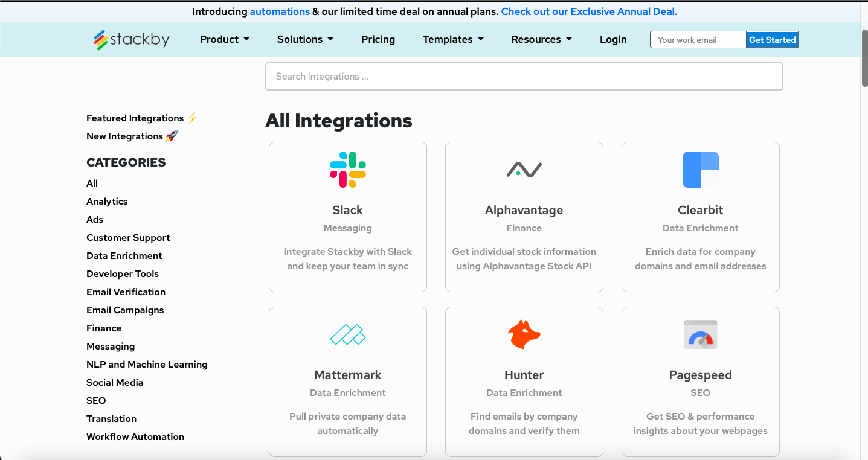This screenshot has height=460, width=868.
Task: Select the Translation category
Action: (111, 419)
